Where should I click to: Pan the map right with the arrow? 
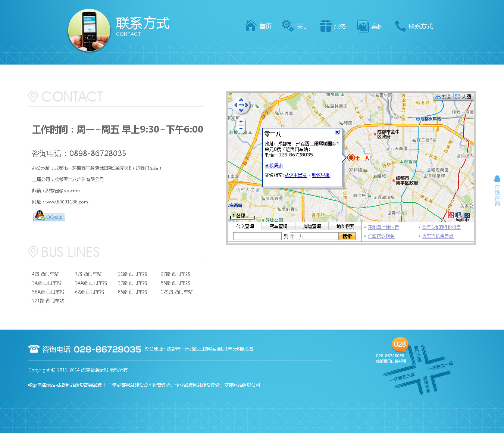tap(246, 105)
